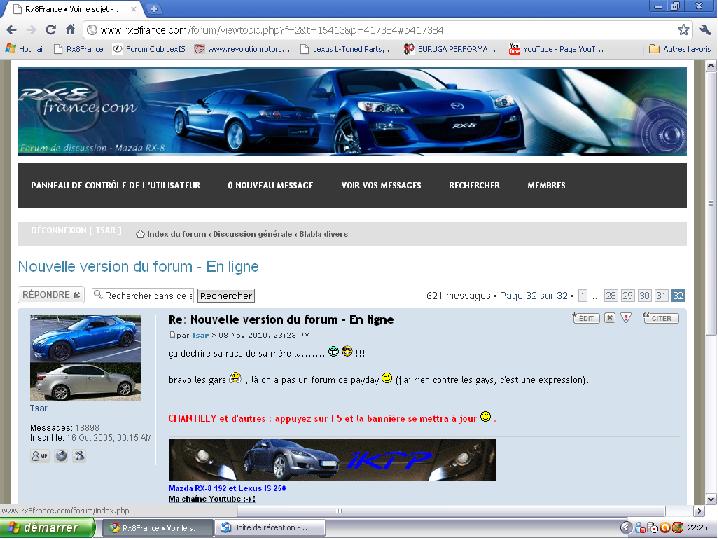
Task: Click the delete post X icon
Action: [609, 318]
